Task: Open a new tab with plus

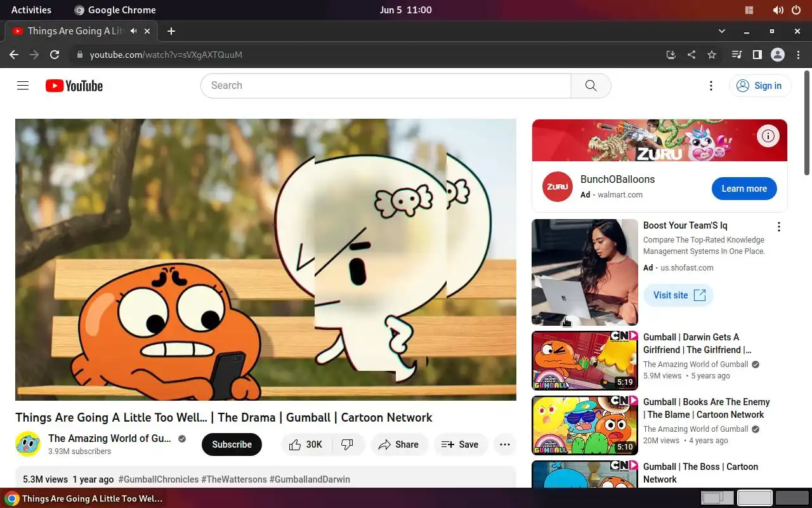Action: pos(171,30)
